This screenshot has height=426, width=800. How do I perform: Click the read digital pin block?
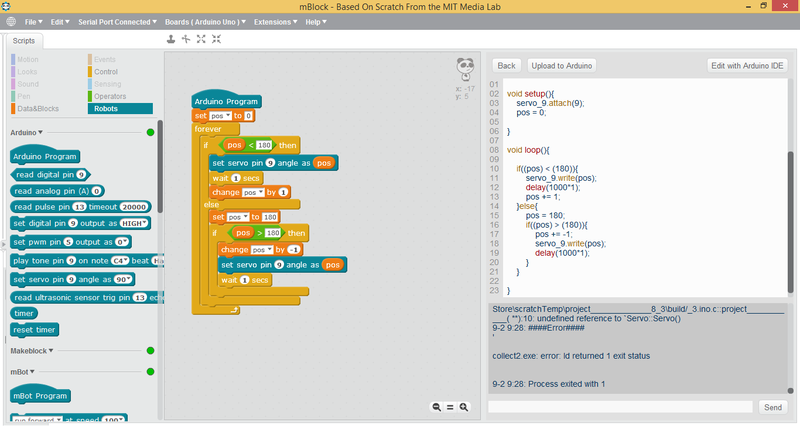[x=51, y=174]
